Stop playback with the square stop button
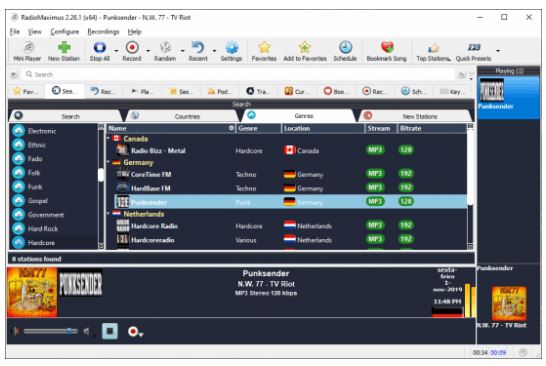 110,331
